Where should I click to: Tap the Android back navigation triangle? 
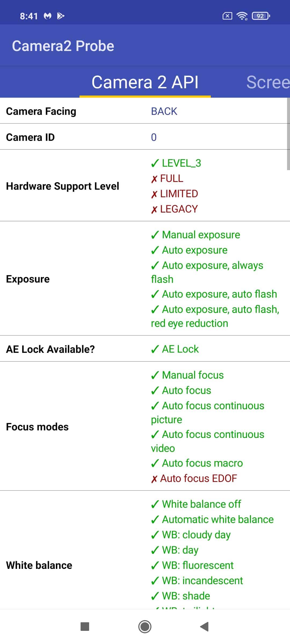point(204,627)
